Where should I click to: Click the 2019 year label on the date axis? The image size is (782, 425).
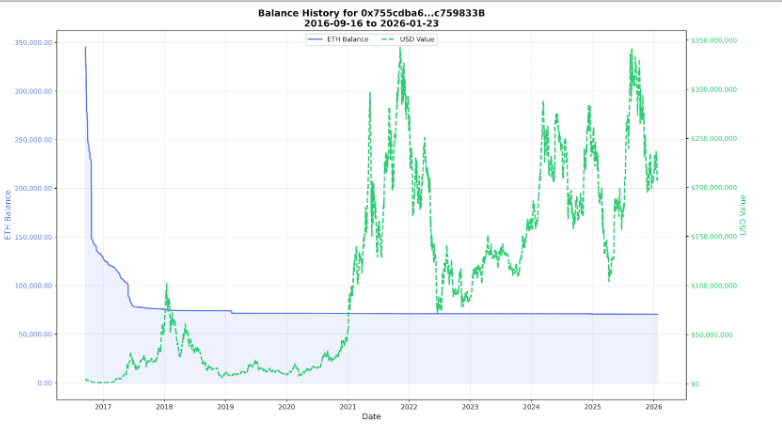click(x=225, y=407)
